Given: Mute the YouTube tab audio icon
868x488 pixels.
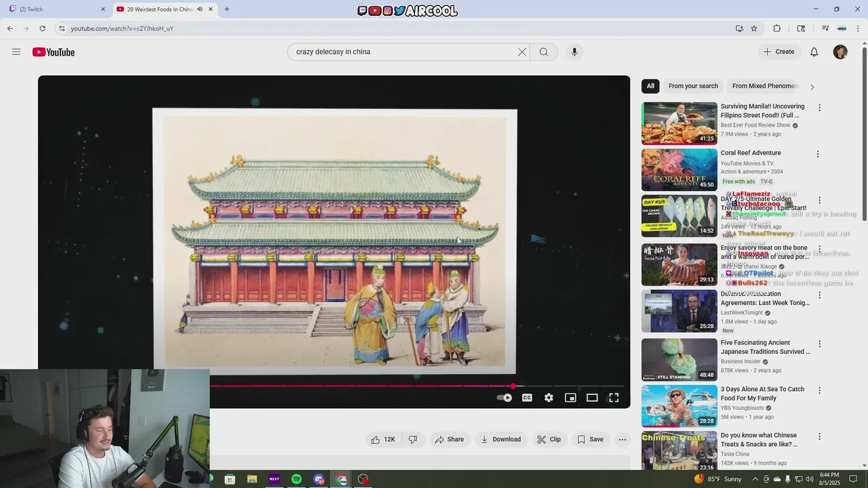Looking at the screenshot, I should (x=199, y=9).
